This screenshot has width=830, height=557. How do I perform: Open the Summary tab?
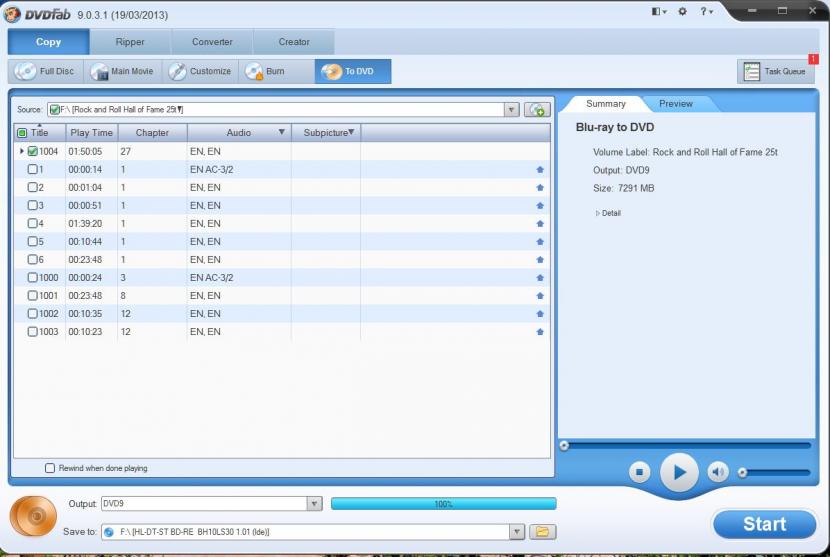point(606,104)
